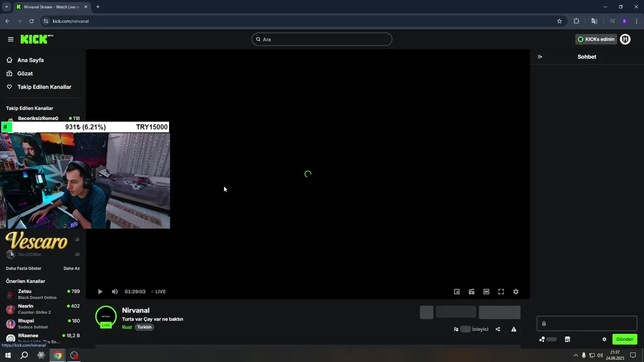Viewport: 644px width, 362px height.
Task: Click the Nirvanal channel name
Action: (136, 310)
